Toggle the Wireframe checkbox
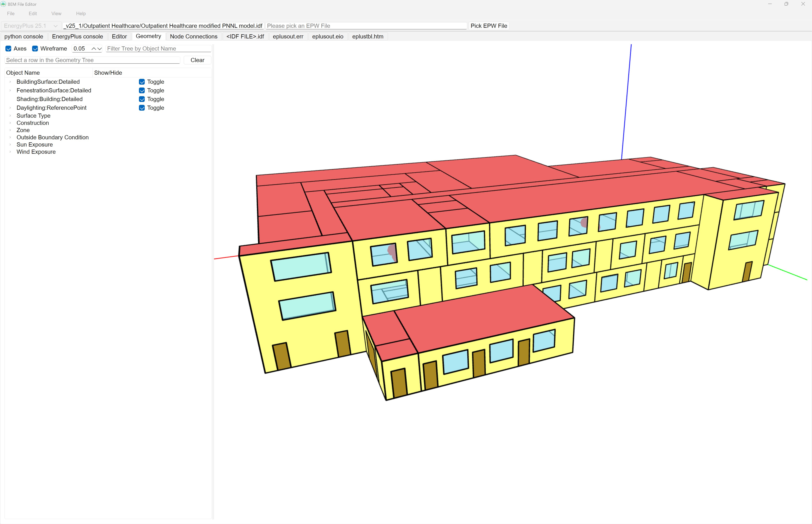 click(35, 49)
